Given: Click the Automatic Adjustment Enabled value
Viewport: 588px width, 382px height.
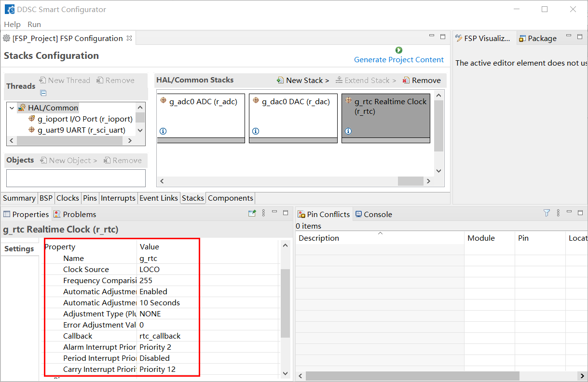Looking at the screenshot, I should coord(153,291).
